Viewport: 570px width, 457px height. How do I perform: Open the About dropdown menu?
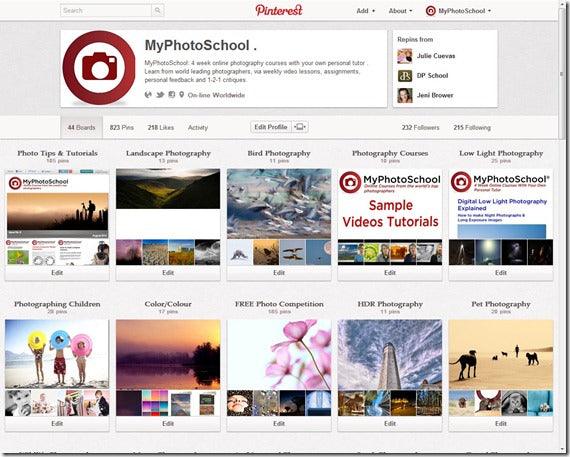tap(400, 11)
